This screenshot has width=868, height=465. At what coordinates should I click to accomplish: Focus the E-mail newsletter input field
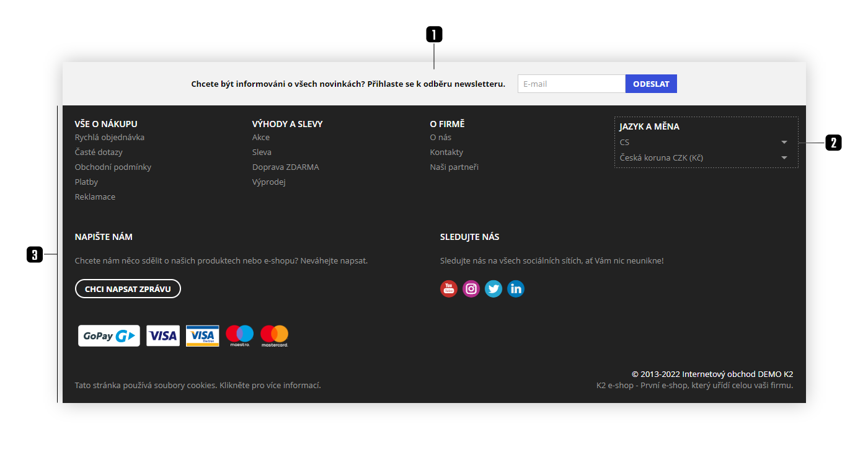tap(572, 84)
